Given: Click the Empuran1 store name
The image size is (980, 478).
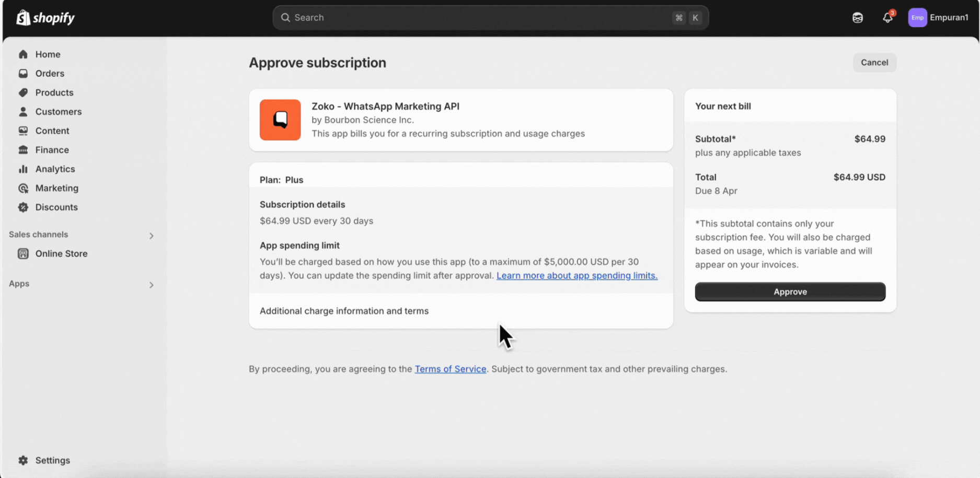Looking at the screenshot, I should coord(949,17).
